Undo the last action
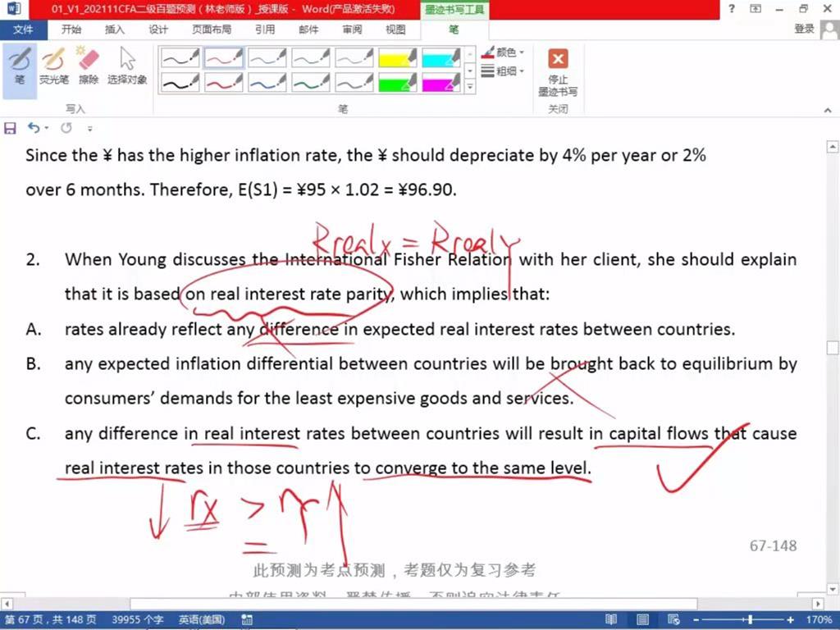840x630 pixels. 34,128
